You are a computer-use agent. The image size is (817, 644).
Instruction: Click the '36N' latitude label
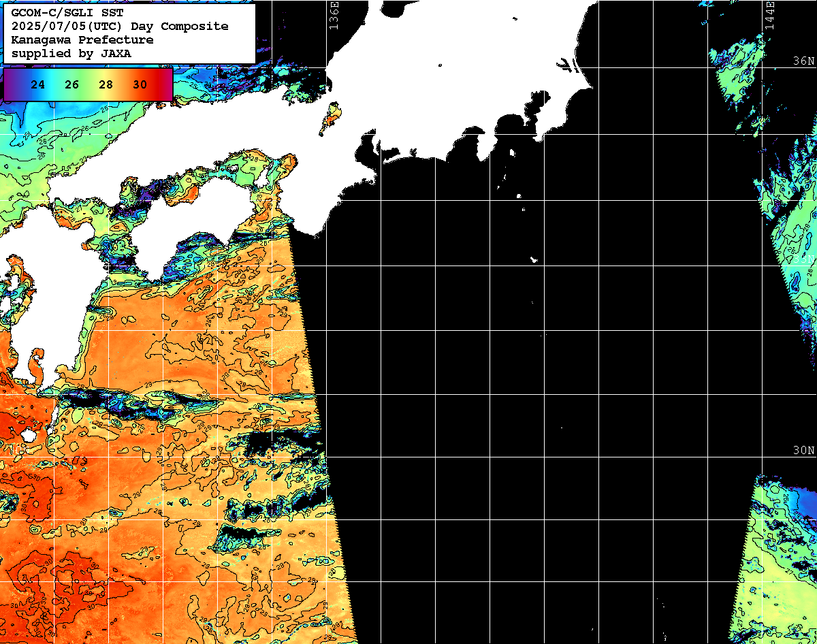click(804, 61)
